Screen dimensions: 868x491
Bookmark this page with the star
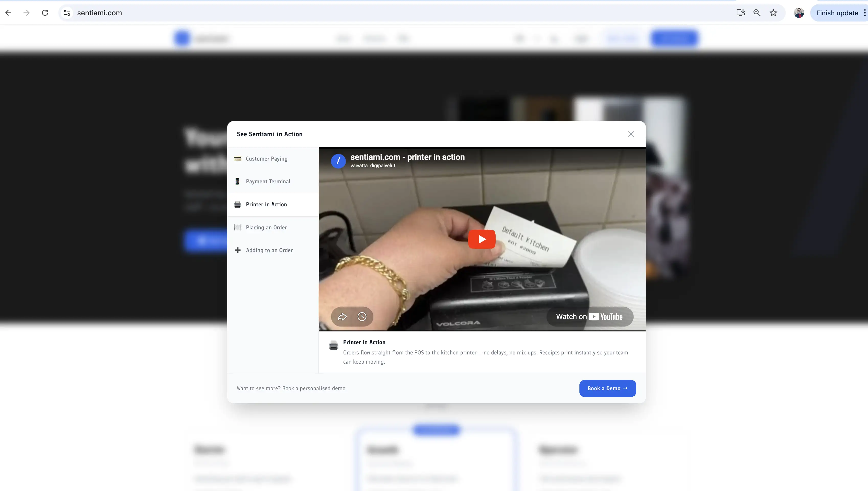[773, 13]
